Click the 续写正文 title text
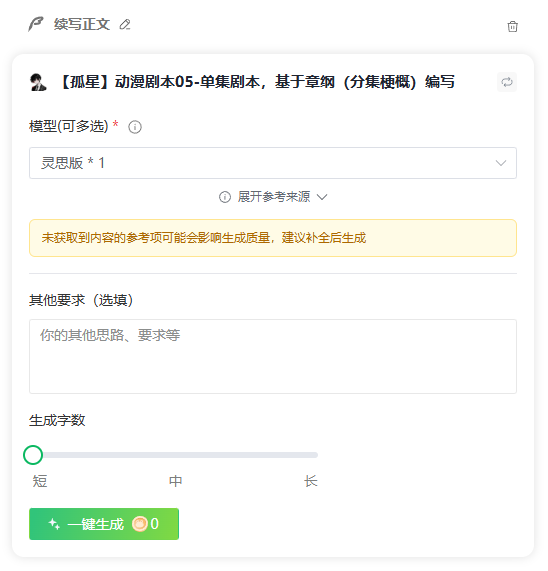The width and height of the screenshot is (548, 571). [82, 24]
